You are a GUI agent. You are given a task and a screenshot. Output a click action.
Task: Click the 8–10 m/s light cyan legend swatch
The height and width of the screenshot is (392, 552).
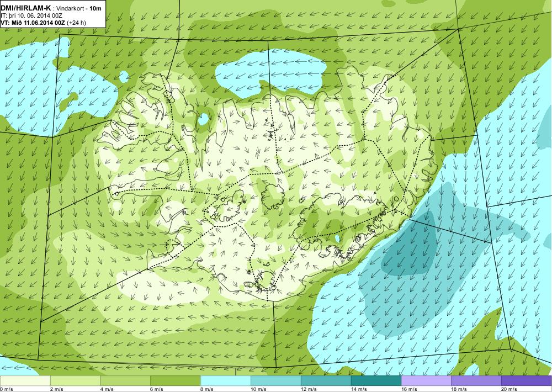(x=226, y=381)
